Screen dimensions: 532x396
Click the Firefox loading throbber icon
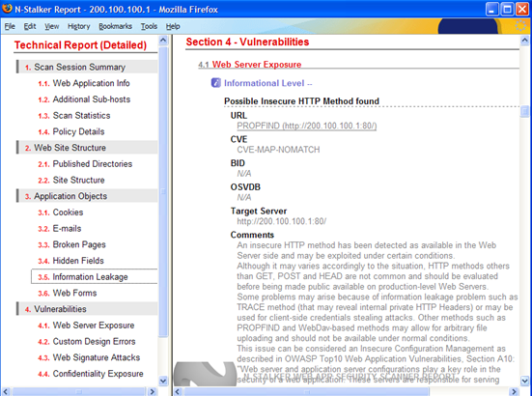(x=520, y=26)
